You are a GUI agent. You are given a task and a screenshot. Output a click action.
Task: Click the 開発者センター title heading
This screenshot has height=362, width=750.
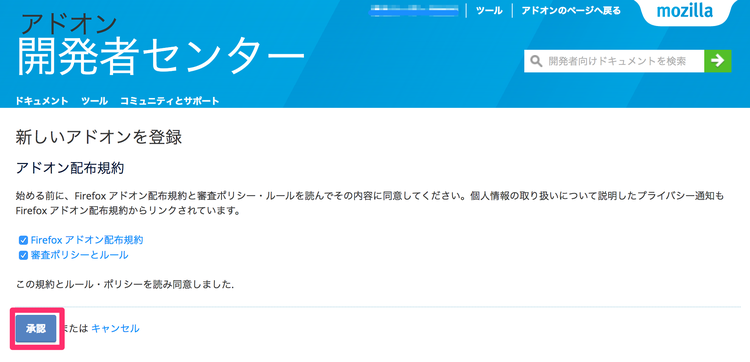(161, 56)
